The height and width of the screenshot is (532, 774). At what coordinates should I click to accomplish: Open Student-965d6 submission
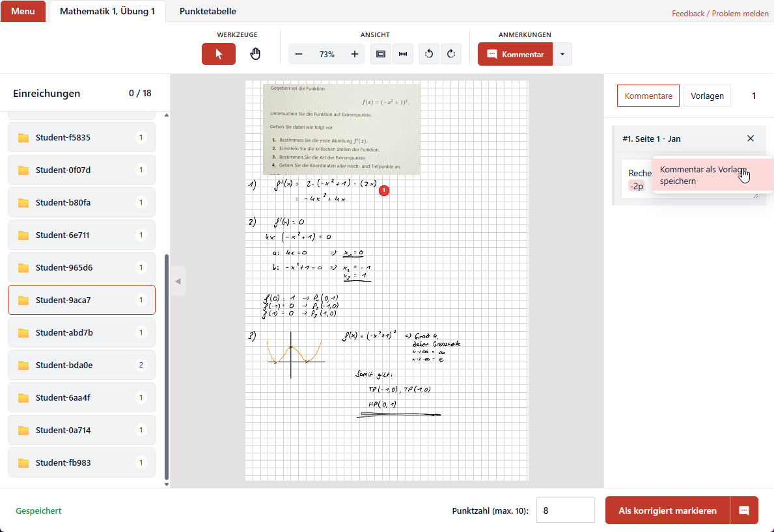81,268
